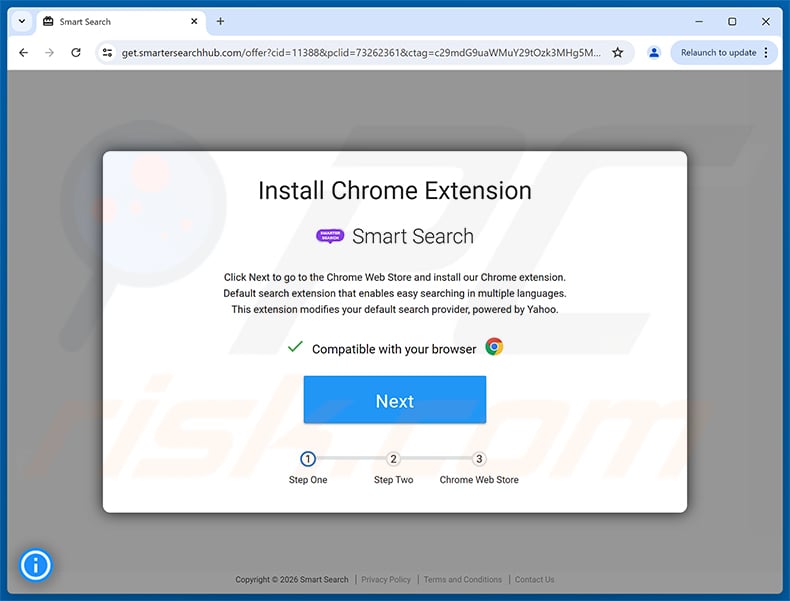The width and height of the screenshot is (790, 601).
Task: Click the browser forward arrow
Action: click(49, 52)
